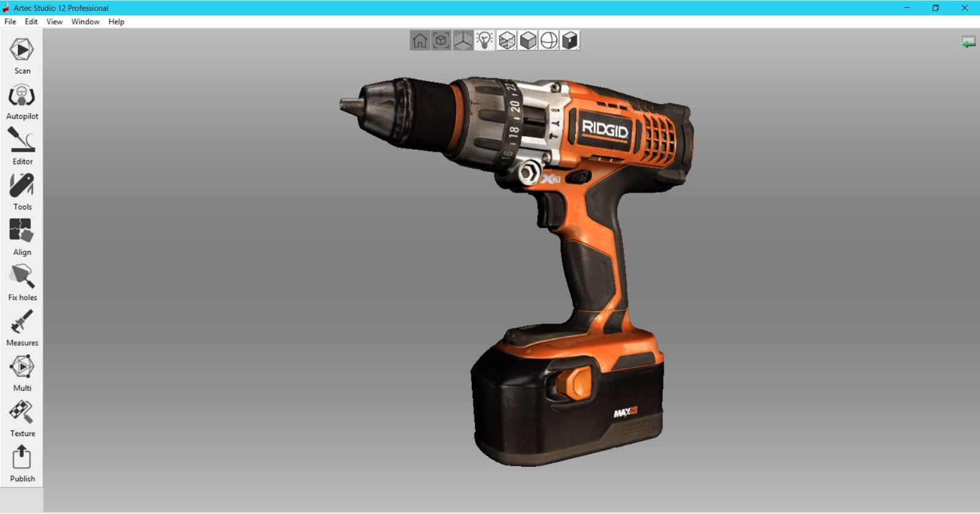The height and width of the screenshot is (514, 980).
Task: Click the Publish icon
Action: (x=22, y=464)
